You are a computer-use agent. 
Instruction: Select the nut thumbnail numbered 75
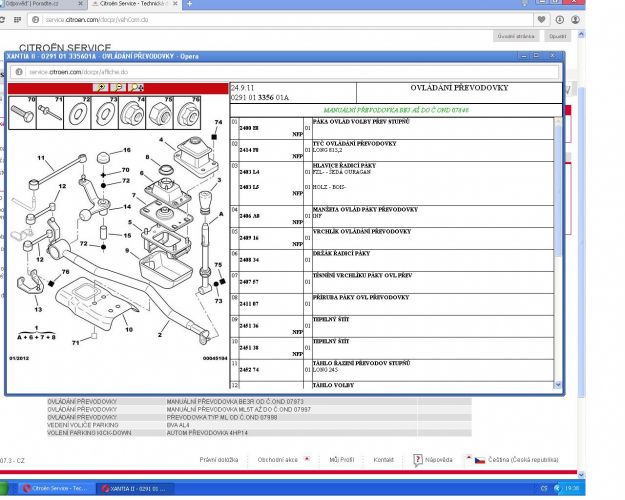click(159, 113)
